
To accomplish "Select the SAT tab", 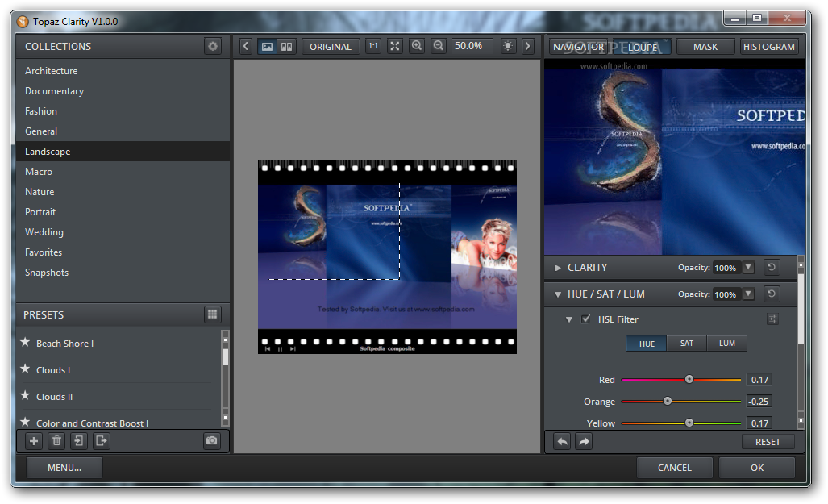I will [686, 344].
